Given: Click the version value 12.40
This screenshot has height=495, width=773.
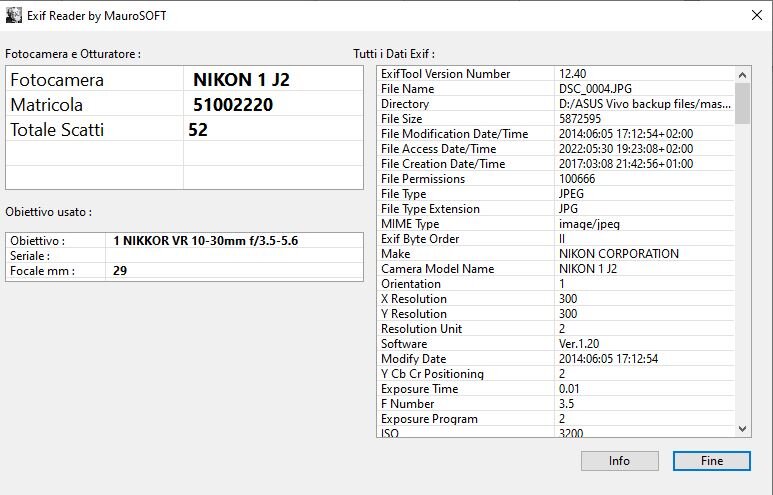Looking at the screenshot, I should [572, 73].
